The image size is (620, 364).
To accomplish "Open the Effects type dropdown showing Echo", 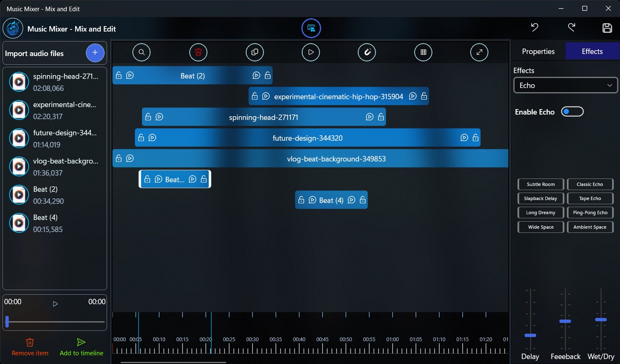I will pyautogui.click(x=565, y=85).
